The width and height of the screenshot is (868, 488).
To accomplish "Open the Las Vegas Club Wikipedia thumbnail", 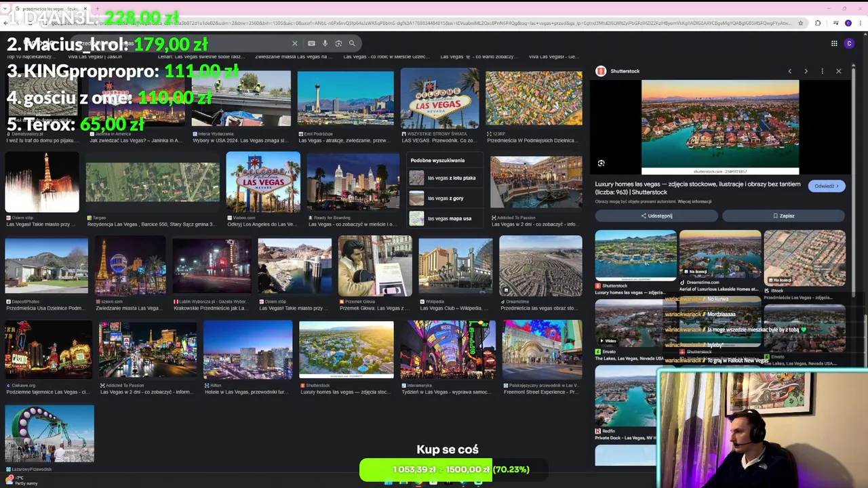I will (455, 266).
